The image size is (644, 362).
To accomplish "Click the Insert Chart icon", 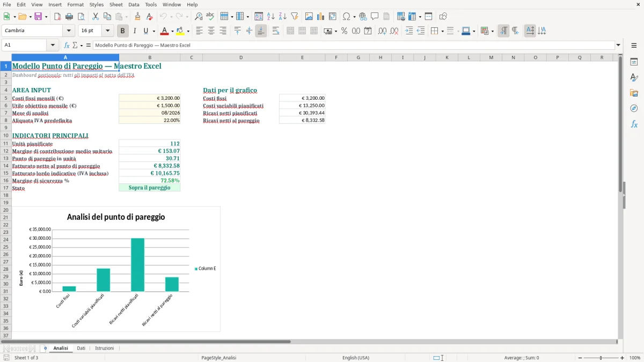I will coord(321,17).
